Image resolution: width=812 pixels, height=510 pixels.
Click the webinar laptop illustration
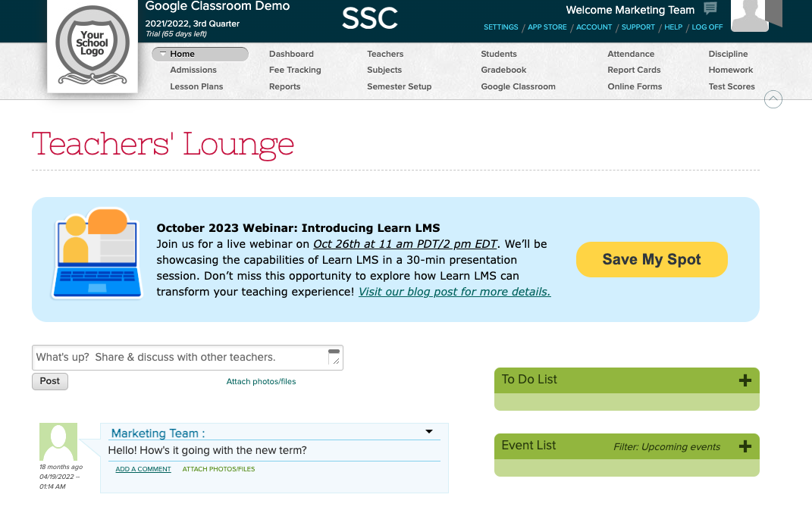tap(96, 254)
